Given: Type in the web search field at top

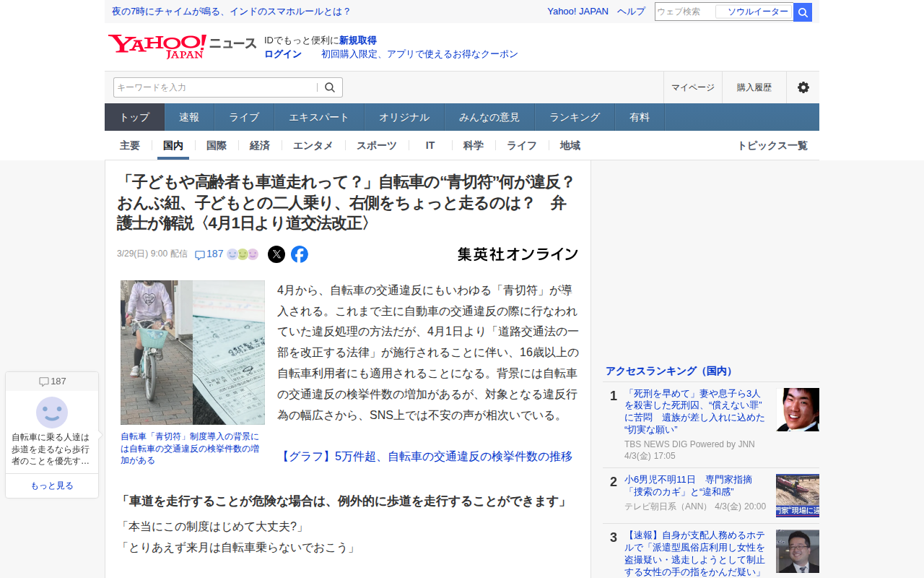Looking at the screenshot, I should pos(684,12).
